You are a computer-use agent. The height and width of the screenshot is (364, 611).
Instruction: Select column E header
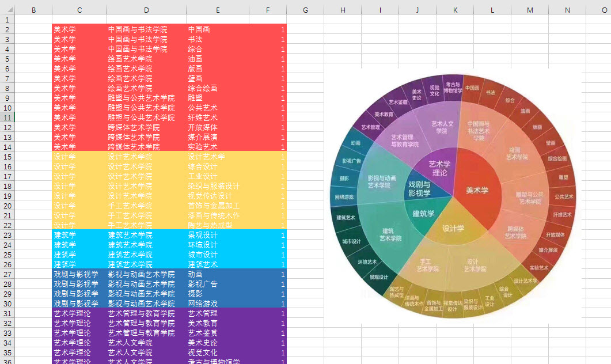click(x=218, y=10)
